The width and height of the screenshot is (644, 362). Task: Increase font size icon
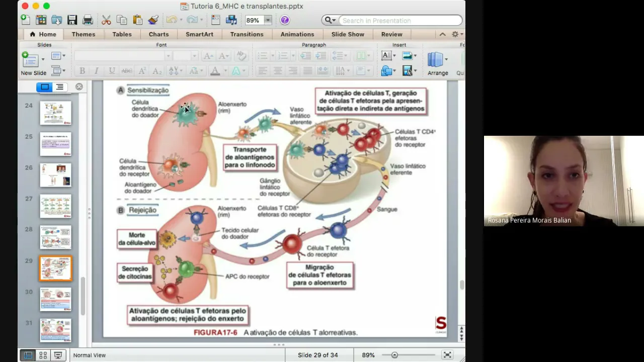[208, 56]
